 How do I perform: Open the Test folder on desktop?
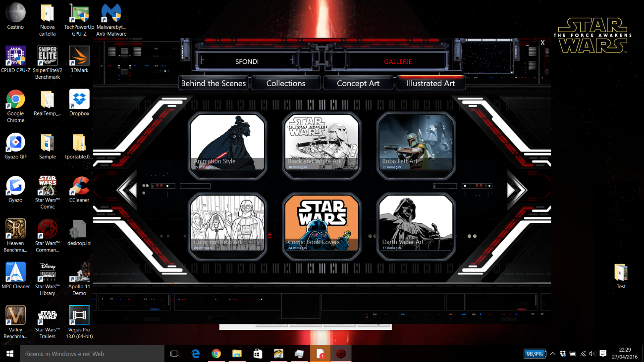pyautogui.click(x=621, y=276)
